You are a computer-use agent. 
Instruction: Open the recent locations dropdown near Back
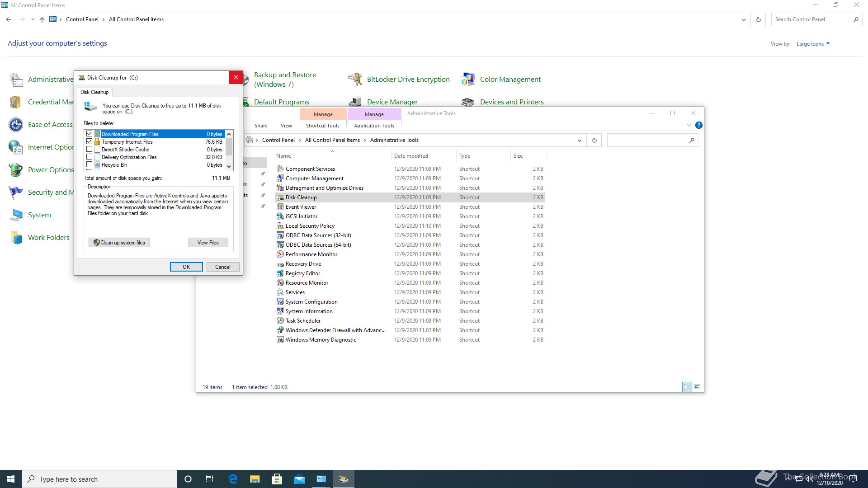[33, 19]
